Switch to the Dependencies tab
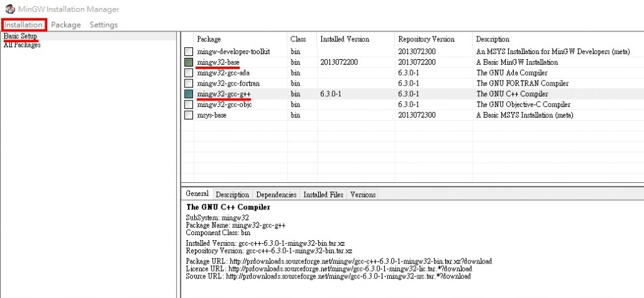This screenshot has height=298, width=644. click(276, 194)
